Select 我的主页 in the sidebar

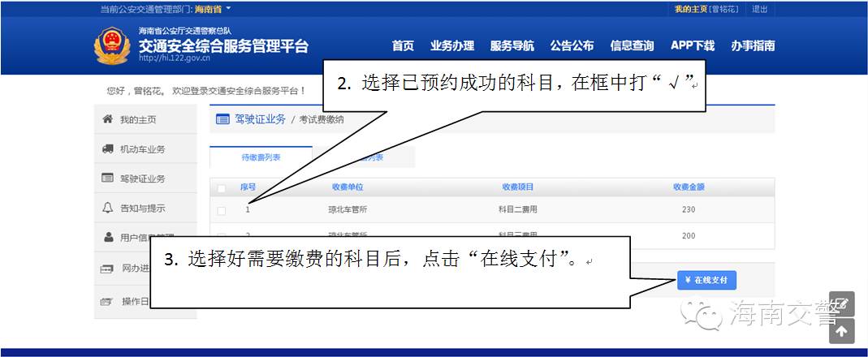[x=138, y=119]
